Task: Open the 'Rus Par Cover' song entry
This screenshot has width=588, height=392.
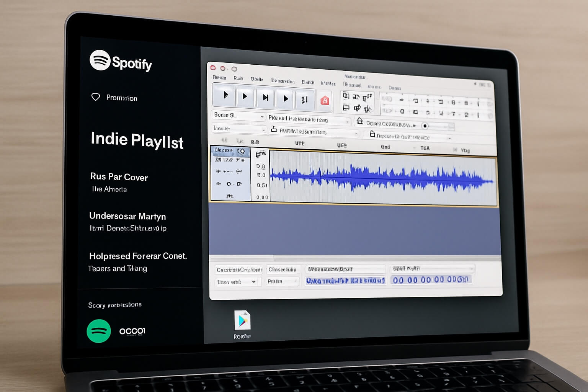Action: tap(119, 177)
